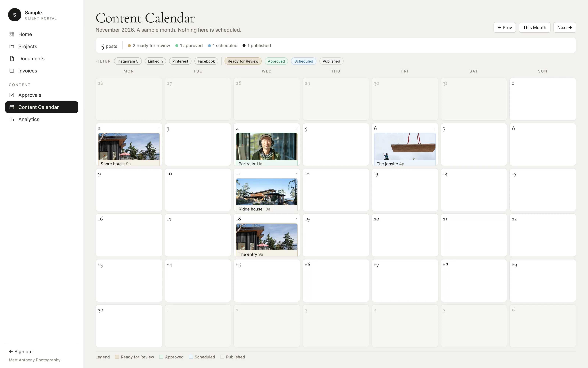Open the Documents section
The height and width of the screenshot is (368, 588).
click(x=42, y=59)
